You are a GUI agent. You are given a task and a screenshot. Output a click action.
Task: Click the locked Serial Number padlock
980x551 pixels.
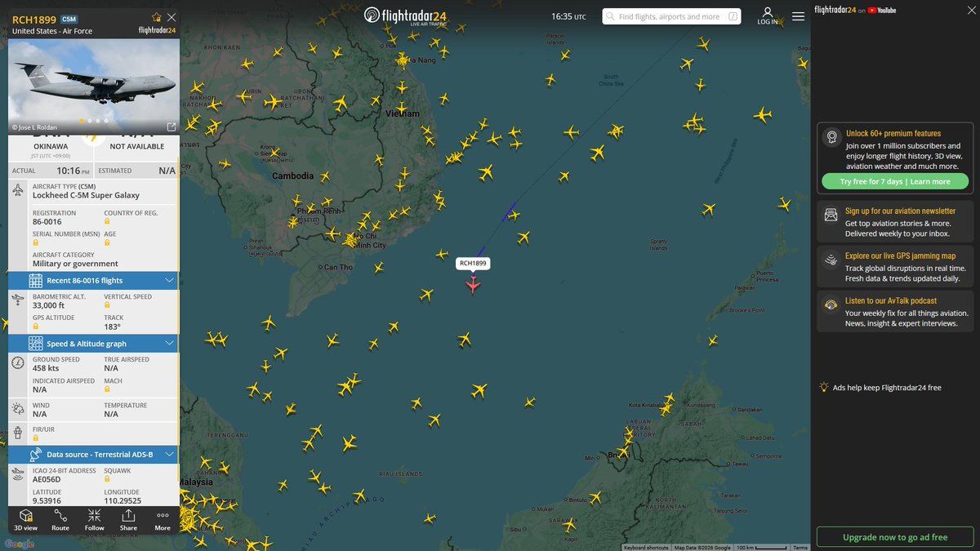click(x=36, y=242)
